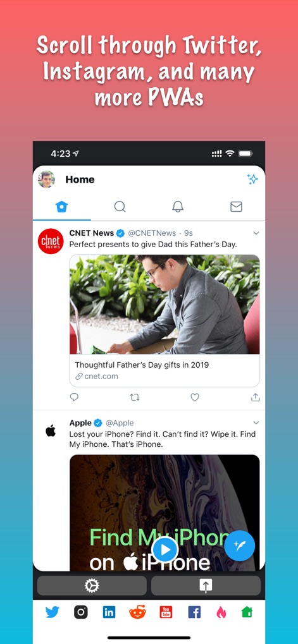Open the cnet.com Father's Day gifts link
Viewport: 298px width, 644px height.
point(165,320)
